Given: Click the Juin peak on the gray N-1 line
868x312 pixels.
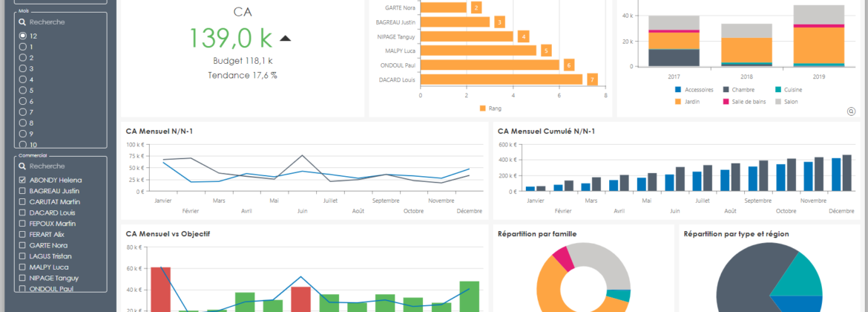Looking at the screenshot, I should tap(300, 156).
